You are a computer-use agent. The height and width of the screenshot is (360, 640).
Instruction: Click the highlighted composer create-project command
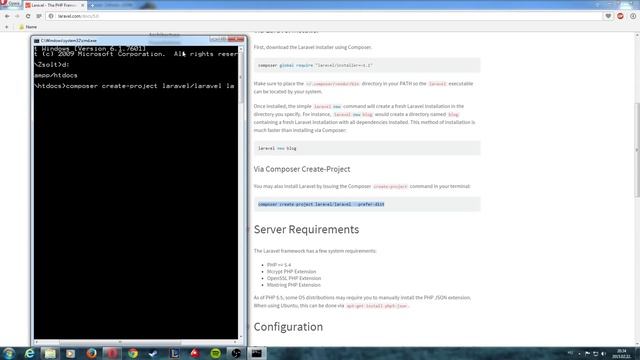coord(321,204)
